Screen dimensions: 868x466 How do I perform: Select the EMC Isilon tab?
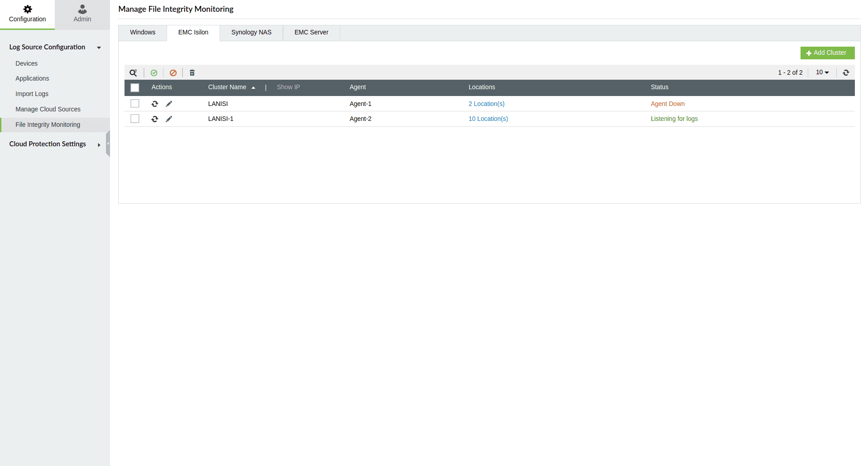point(193,33)
